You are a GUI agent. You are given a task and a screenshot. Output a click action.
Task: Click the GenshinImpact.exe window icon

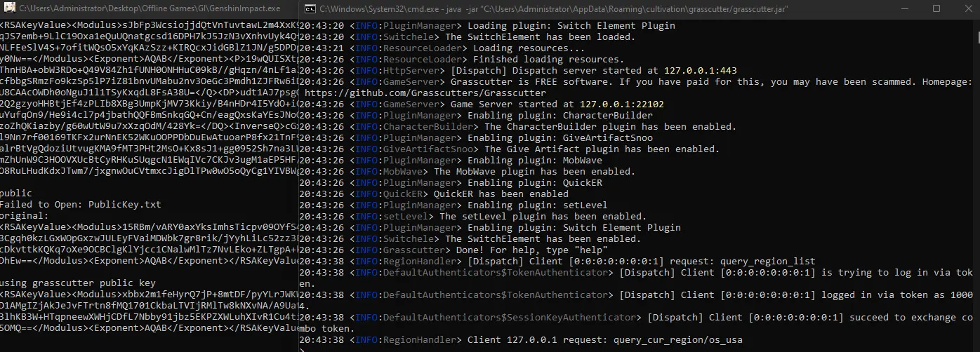[7, 9]
